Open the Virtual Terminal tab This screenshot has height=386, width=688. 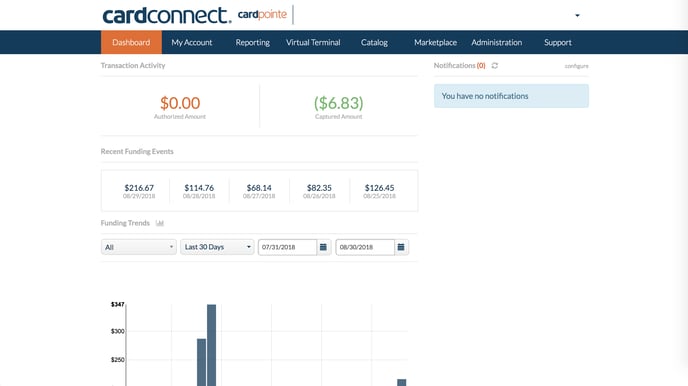[313, 43]
